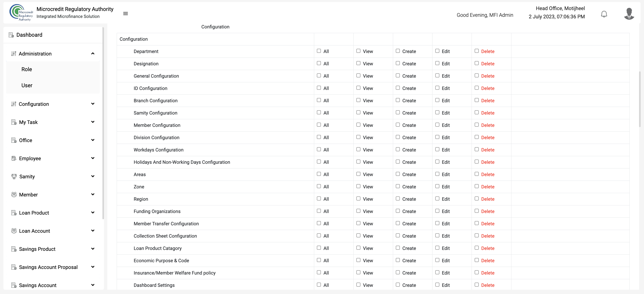The height and width of the screenshot is (294, 644).
Task: Expand the Configuration sidebar chevron
Action: tap(93, 104)
